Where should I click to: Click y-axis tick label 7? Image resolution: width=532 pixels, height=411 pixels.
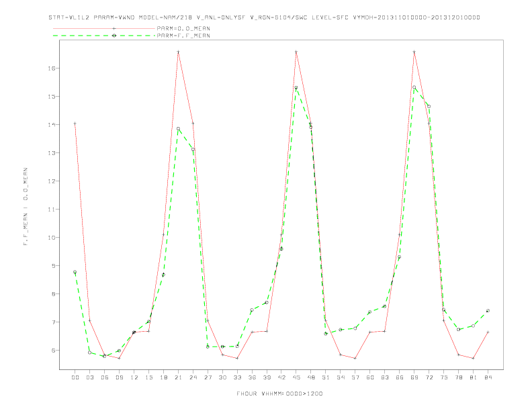(x=53, y=322)
